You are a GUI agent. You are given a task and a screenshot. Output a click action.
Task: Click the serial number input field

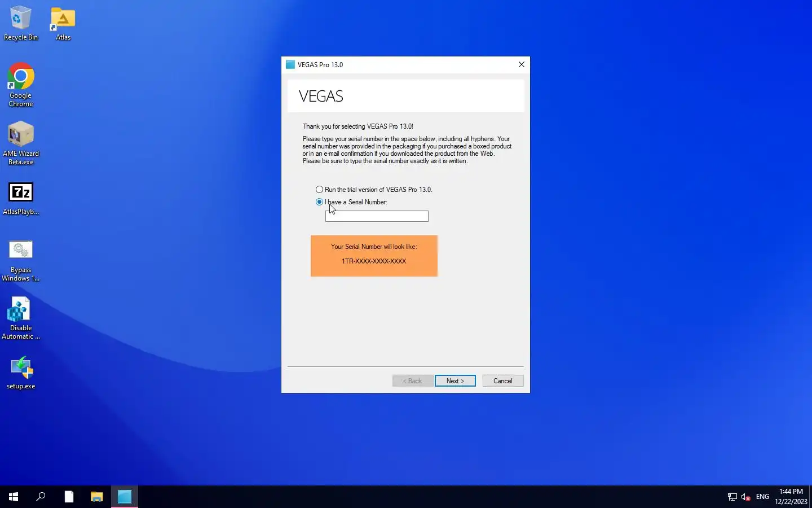377,216
